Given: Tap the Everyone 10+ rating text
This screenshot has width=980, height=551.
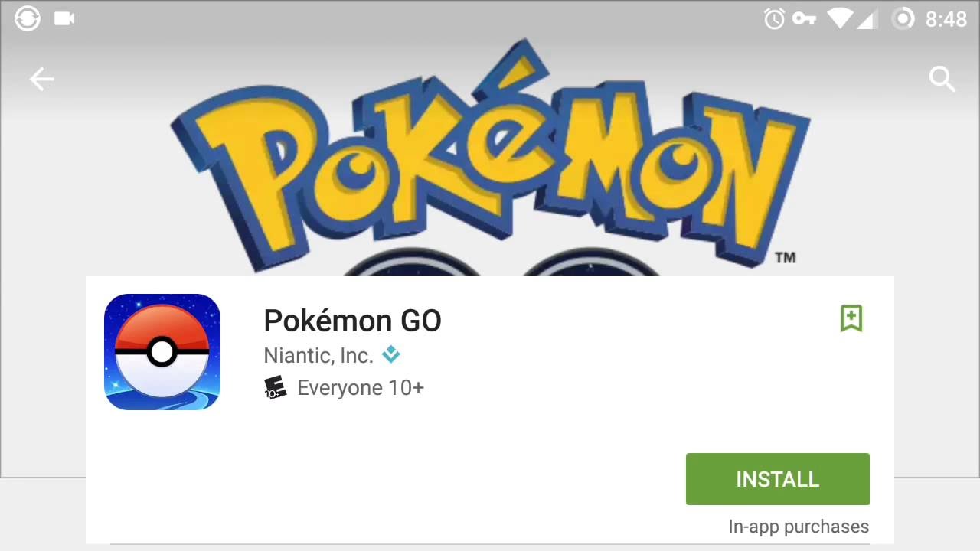Looking at the screenshot, I should [361, 388].
